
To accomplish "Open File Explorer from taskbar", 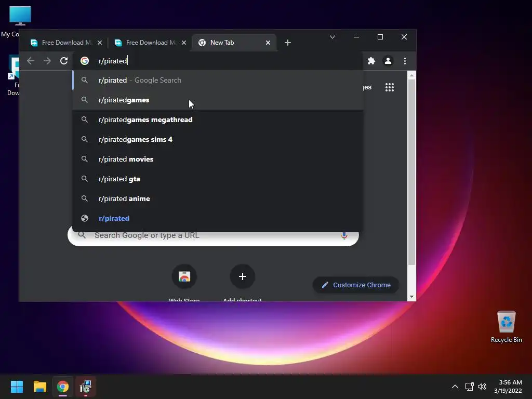I will point(39,387).
